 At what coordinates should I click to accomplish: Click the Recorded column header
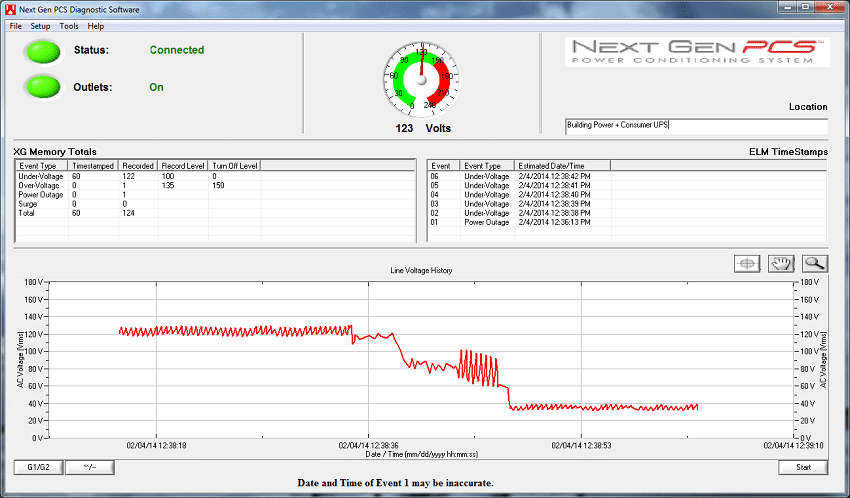point(138,166)
